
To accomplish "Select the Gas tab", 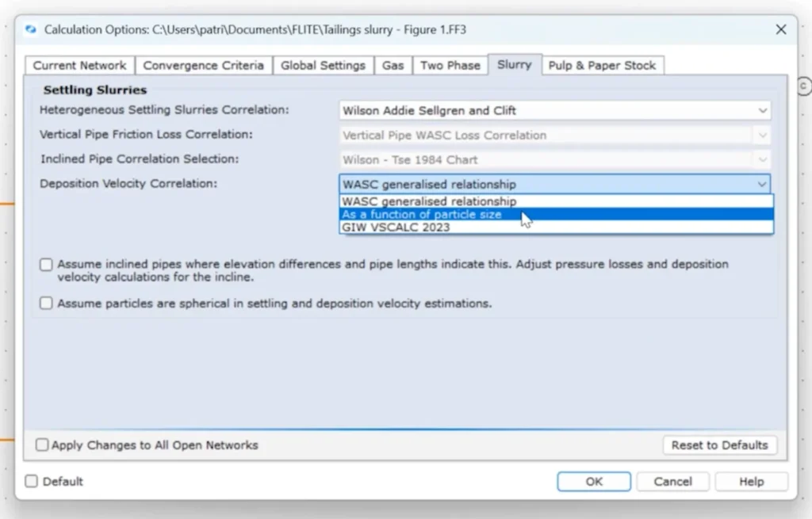I will 393,66.
